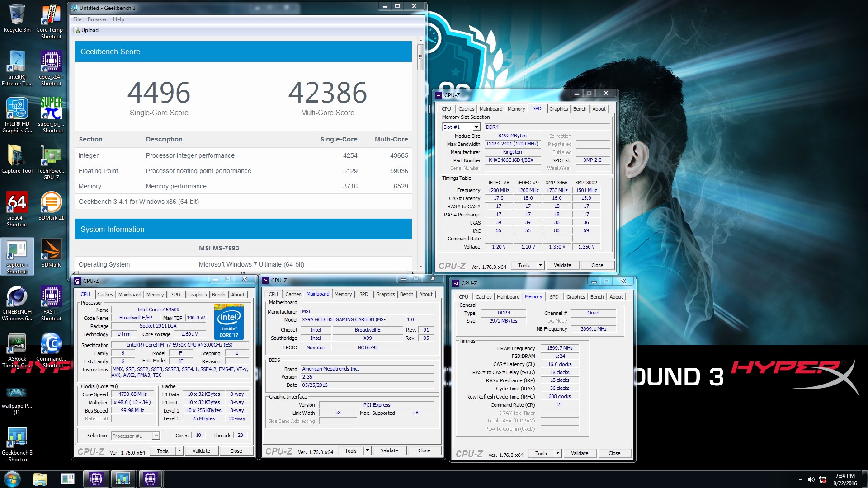Viewport: 868px width, 488px height.
Task: Click the 4798.88 MHz core speed value
Action: (x=132, y=394)
